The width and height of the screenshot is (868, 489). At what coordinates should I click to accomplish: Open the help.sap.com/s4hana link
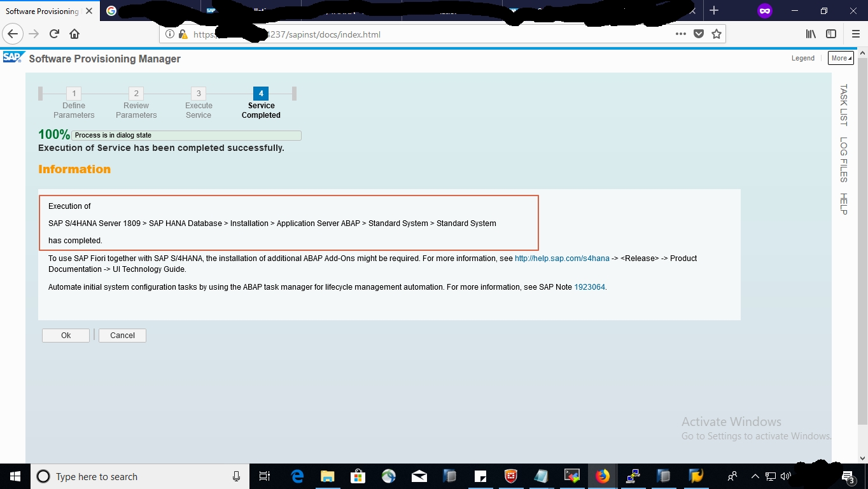(561, 259)
